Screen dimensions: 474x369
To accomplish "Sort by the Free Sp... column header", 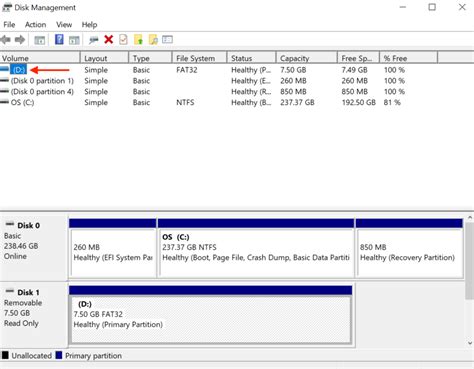I will point(358,58).
